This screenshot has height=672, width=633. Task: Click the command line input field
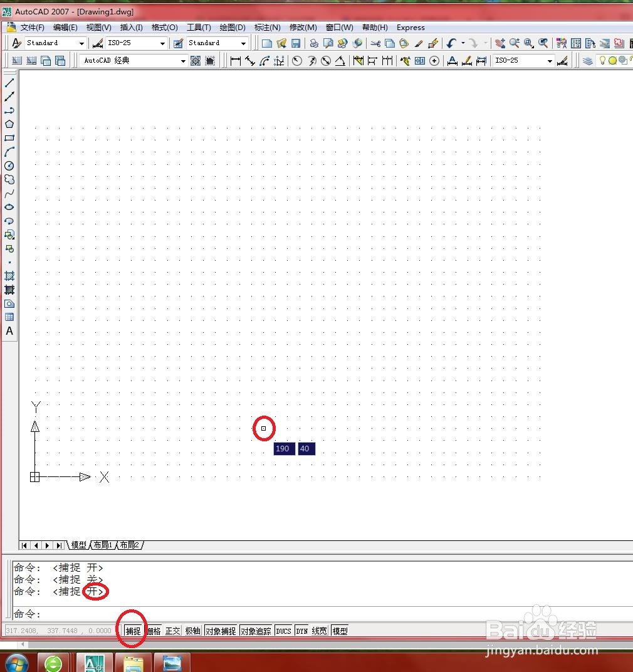pos(322,614)
